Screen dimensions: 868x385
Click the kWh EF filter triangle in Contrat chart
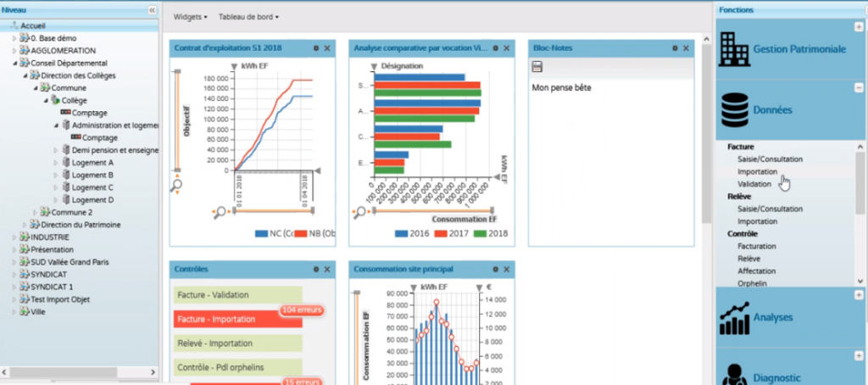(x=234, y=66)
